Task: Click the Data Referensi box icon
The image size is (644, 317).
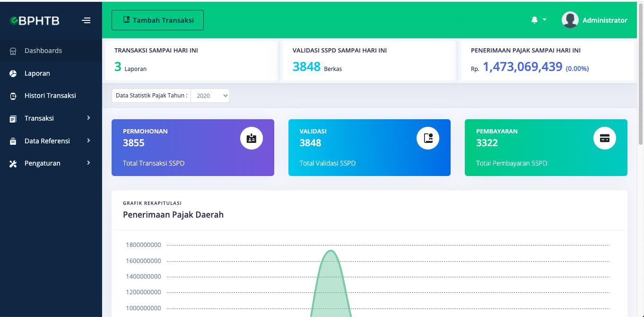Action: coord(13,141)
